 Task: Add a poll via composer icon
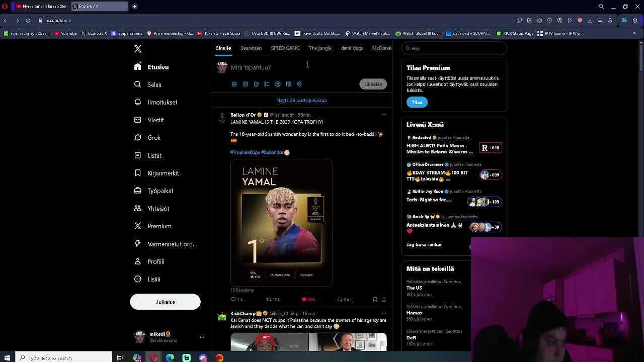click(267, 84)
